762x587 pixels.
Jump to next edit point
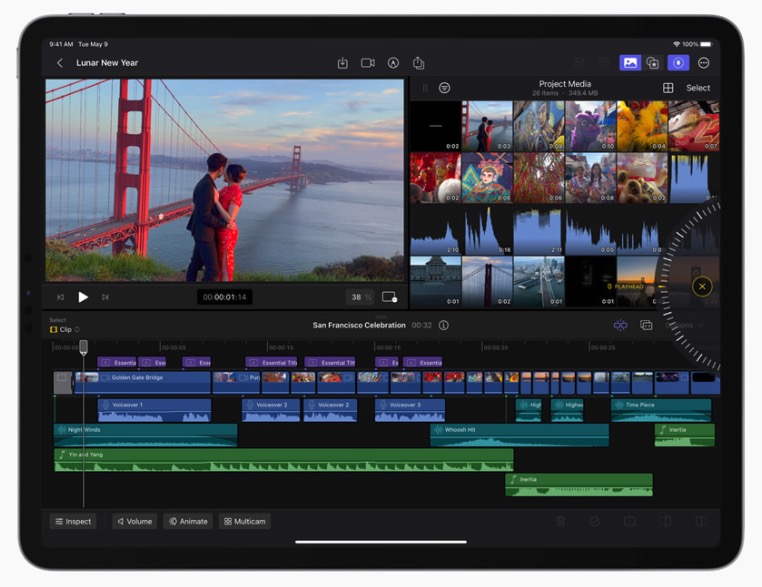pos(105,297)
